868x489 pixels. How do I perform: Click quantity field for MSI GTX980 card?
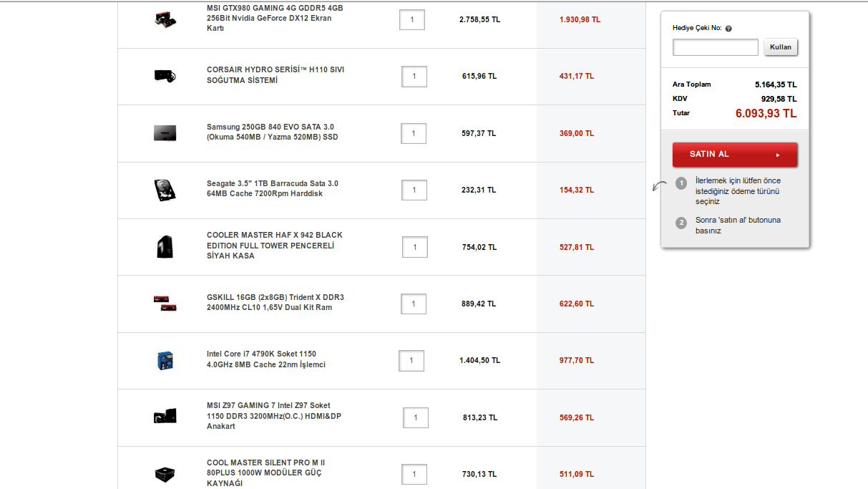412,19
